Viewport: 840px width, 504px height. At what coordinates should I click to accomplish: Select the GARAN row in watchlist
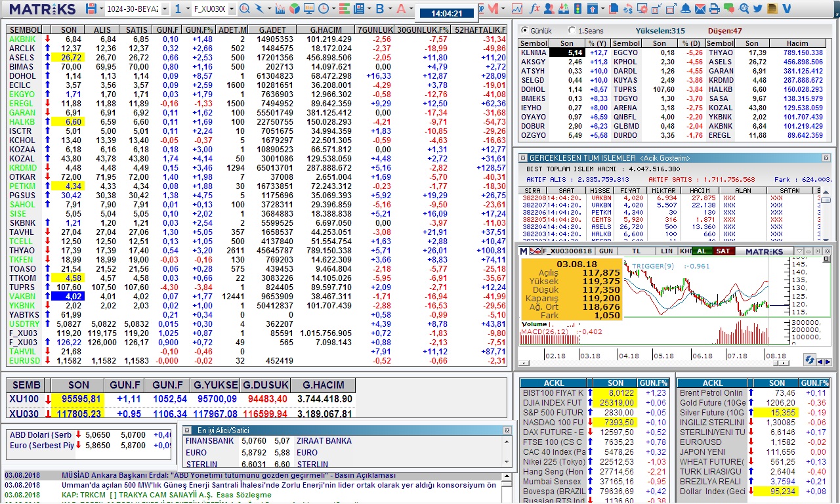pos(257,113)
